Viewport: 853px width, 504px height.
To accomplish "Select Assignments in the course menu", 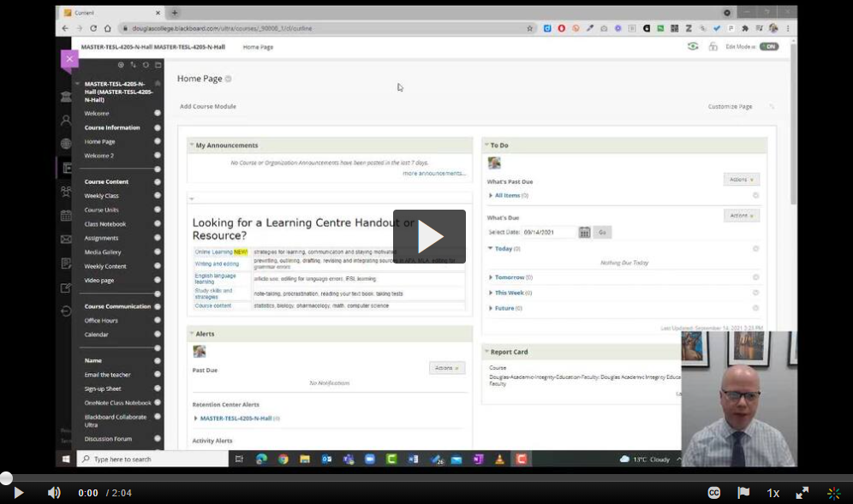I will [101, 238].
